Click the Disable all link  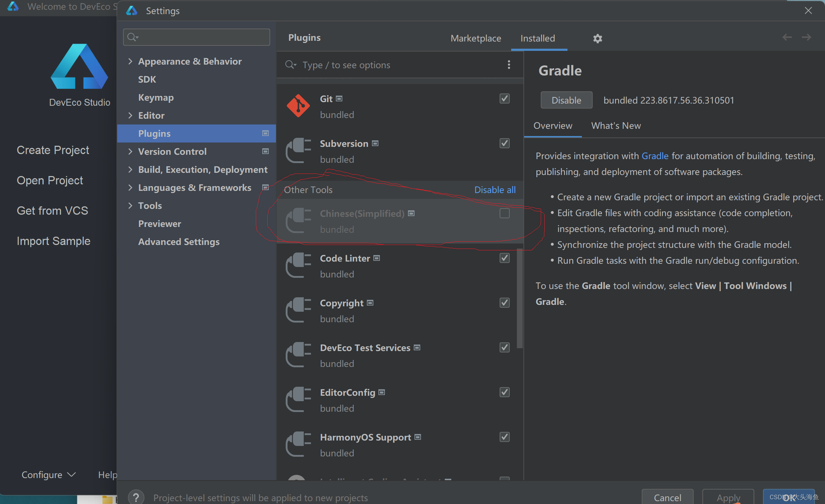[495, 190]
